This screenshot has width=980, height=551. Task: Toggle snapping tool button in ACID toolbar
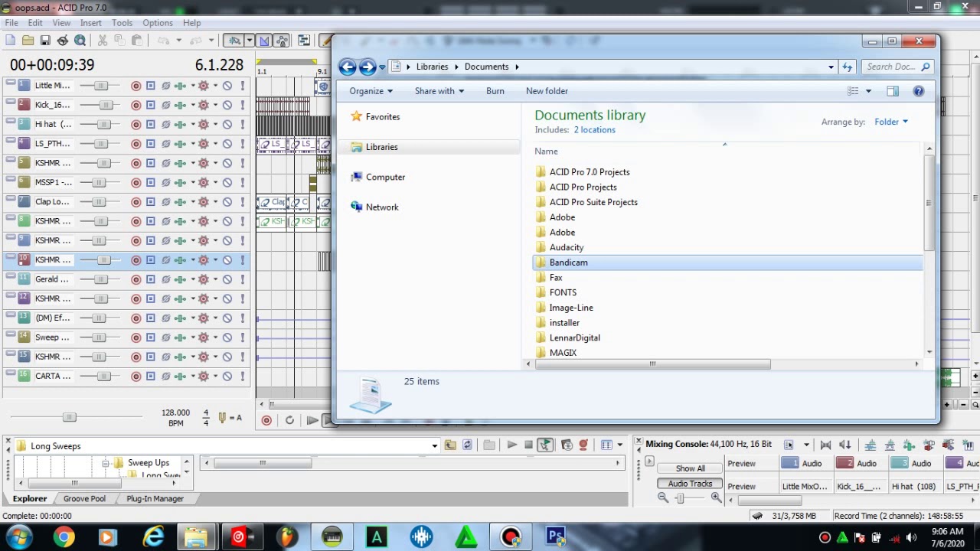[x=235, y=41]
